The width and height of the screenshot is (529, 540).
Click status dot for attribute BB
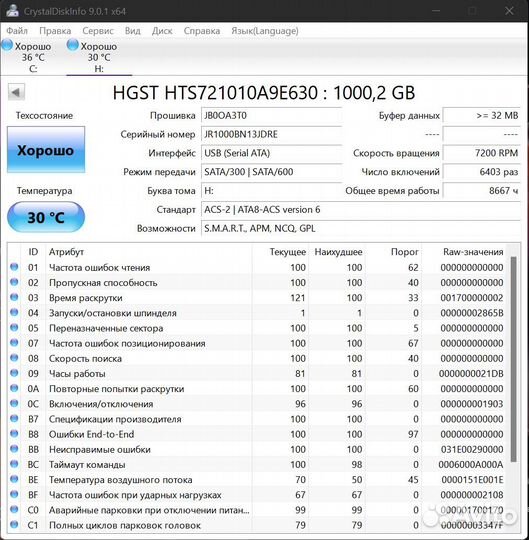point(14,449)
